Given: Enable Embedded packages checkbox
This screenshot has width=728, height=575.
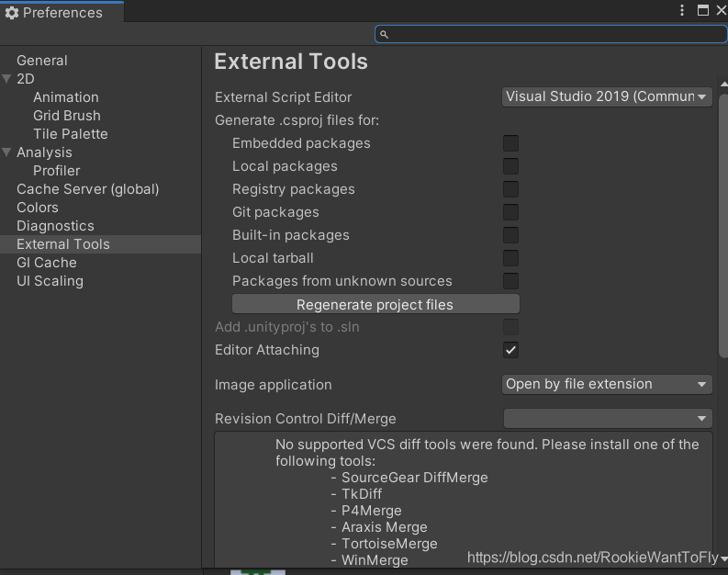Looking at the screenshot, I should (x=510, y=143).
